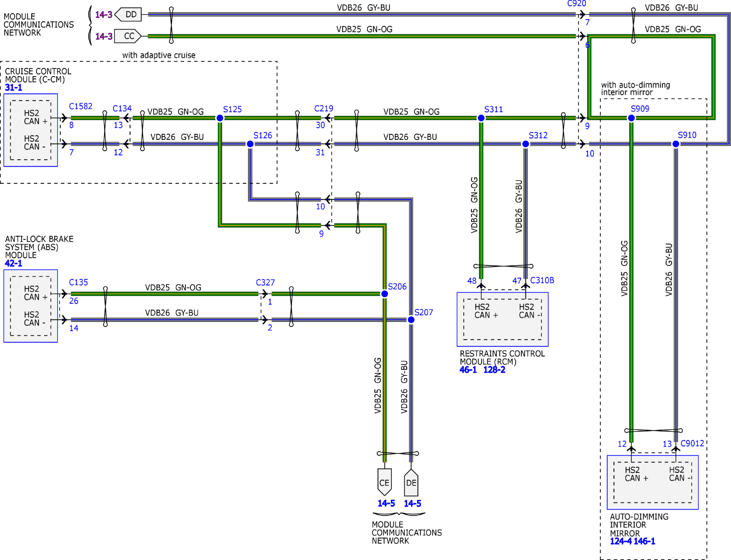Click the S207 splice dot
This screenshot has width=731, height=560.
[411, 320]
